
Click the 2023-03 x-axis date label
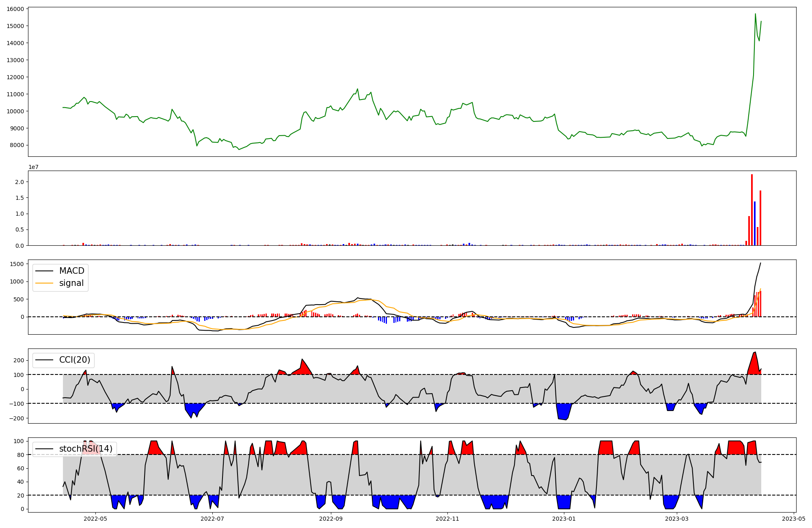pos(677,518)
